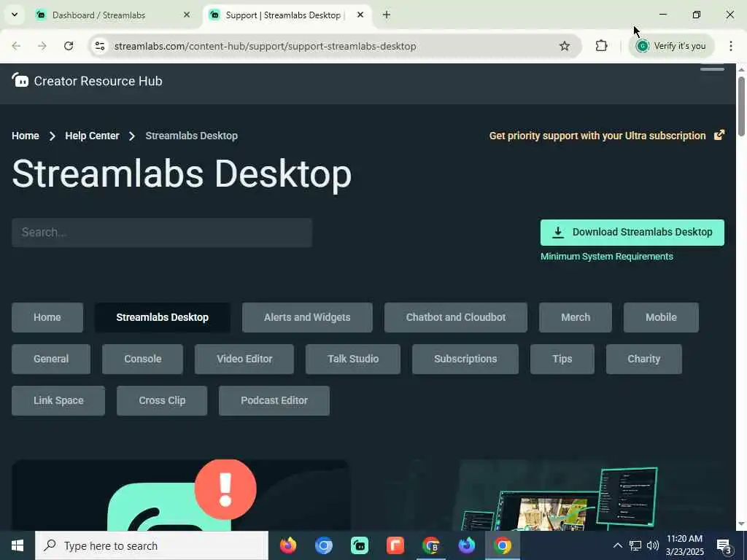Open the volume control in system tray
The height and width of the screenshot is (560, 747).
point(653,545)
